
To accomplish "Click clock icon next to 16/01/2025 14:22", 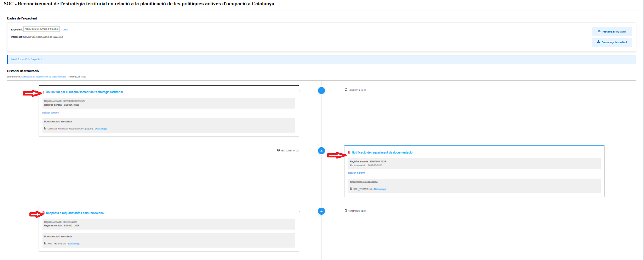I will tap(278, 150).
